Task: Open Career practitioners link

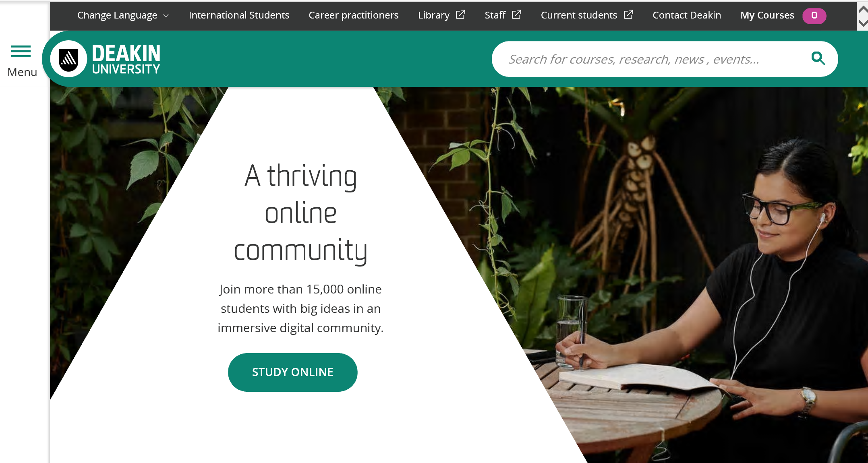Action: [353, 15]
